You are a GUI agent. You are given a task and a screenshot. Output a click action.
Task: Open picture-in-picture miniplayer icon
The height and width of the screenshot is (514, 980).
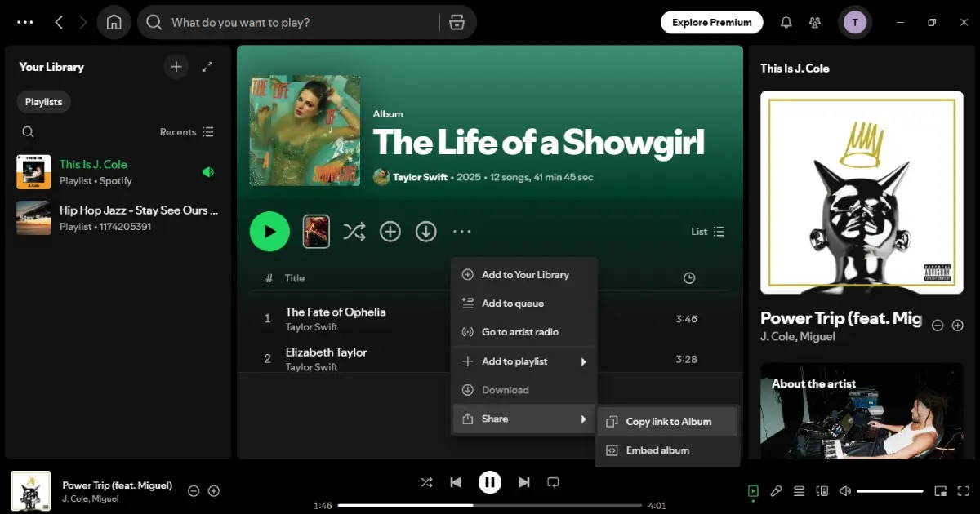pos(941,491)
